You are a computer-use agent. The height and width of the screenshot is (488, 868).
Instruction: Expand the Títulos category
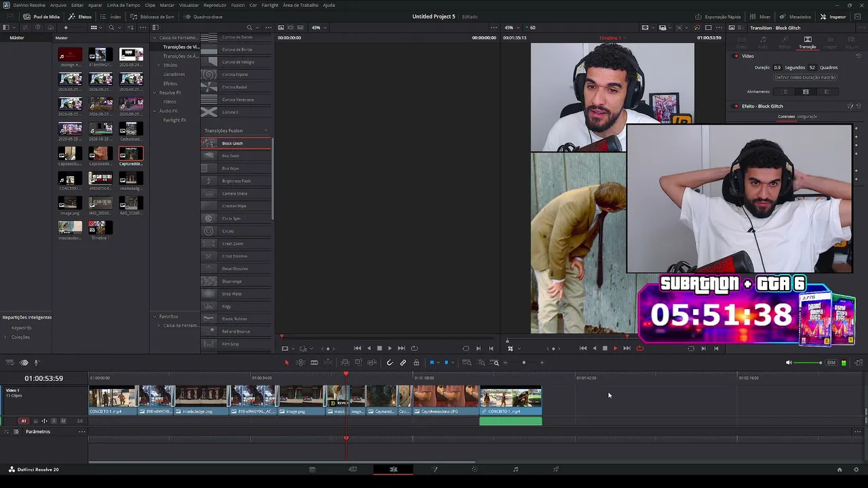pos(159,65)
